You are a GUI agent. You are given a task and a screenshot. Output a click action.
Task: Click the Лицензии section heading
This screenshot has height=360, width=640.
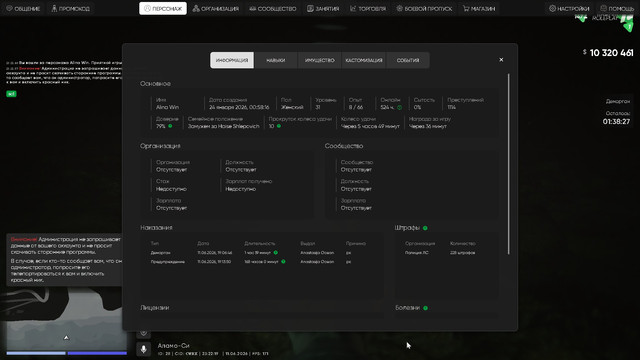coord(155,308)
